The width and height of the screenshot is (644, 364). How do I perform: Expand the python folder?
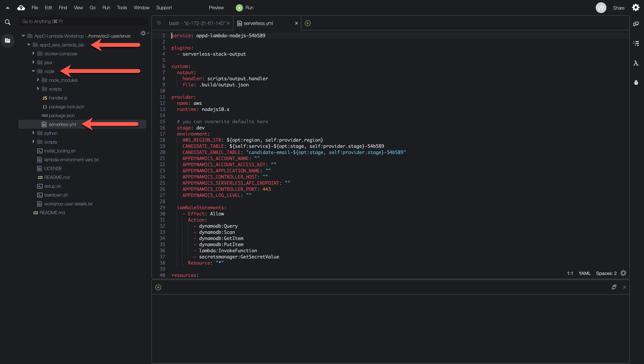coord(33,133)
